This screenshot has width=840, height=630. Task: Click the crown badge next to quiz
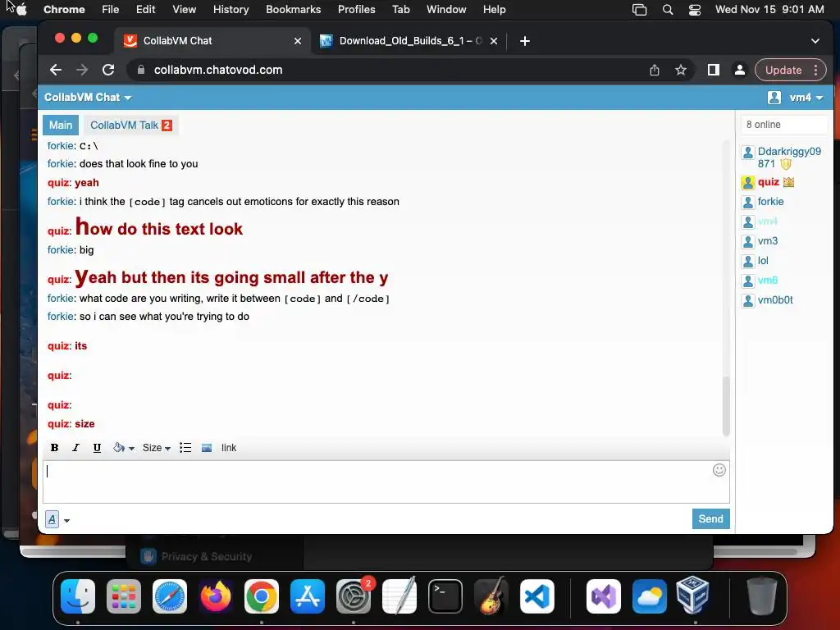coord(788,182)
